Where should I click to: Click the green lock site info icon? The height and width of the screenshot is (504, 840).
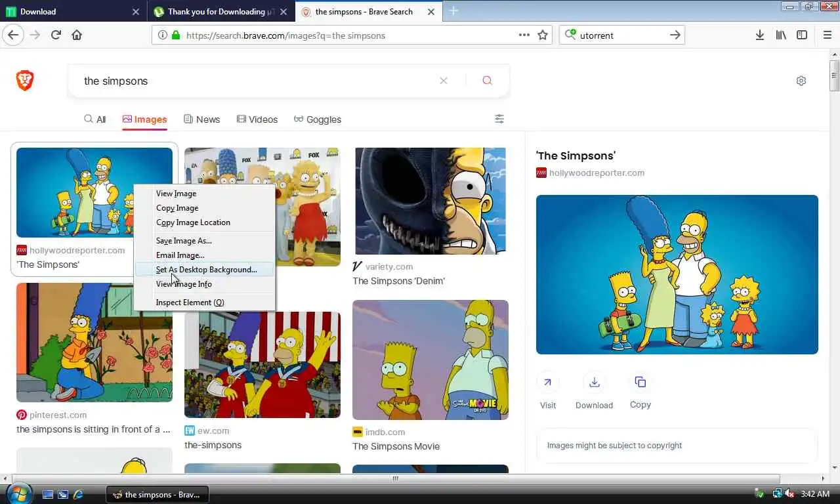tap(175, 35)
